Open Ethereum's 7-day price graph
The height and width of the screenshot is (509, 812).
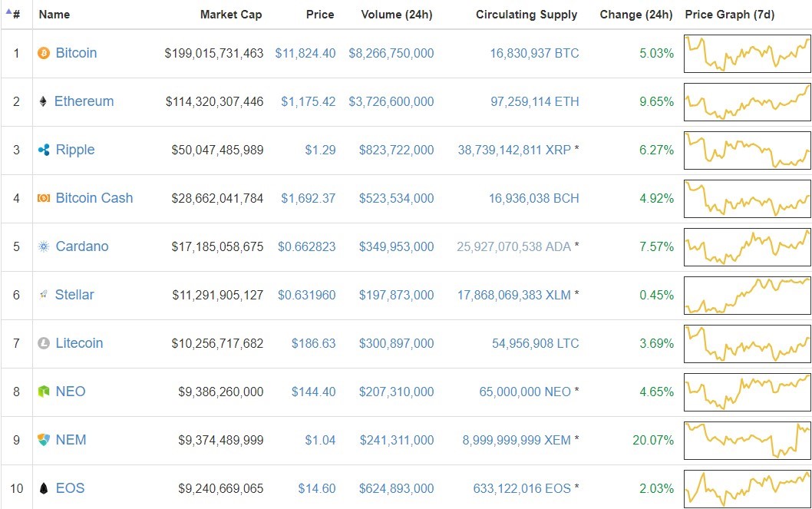point(748,102)
